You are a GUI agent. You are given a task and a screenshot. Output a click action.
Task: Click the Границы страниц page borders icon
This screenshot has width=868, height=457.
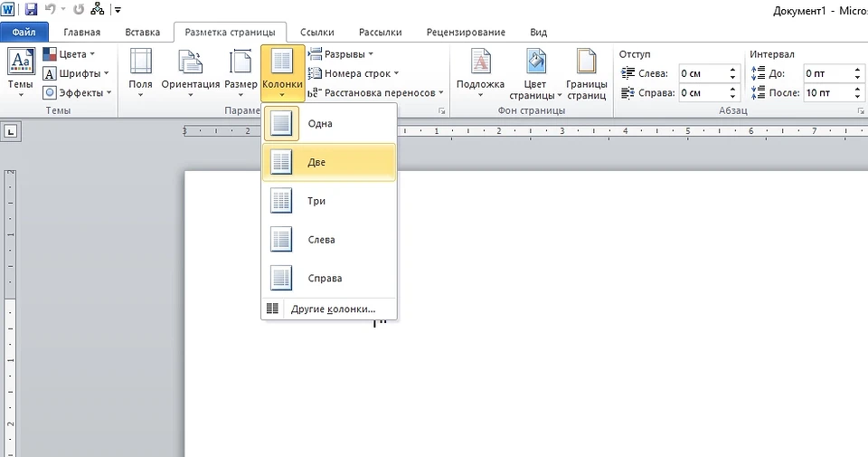coord(586,71)
